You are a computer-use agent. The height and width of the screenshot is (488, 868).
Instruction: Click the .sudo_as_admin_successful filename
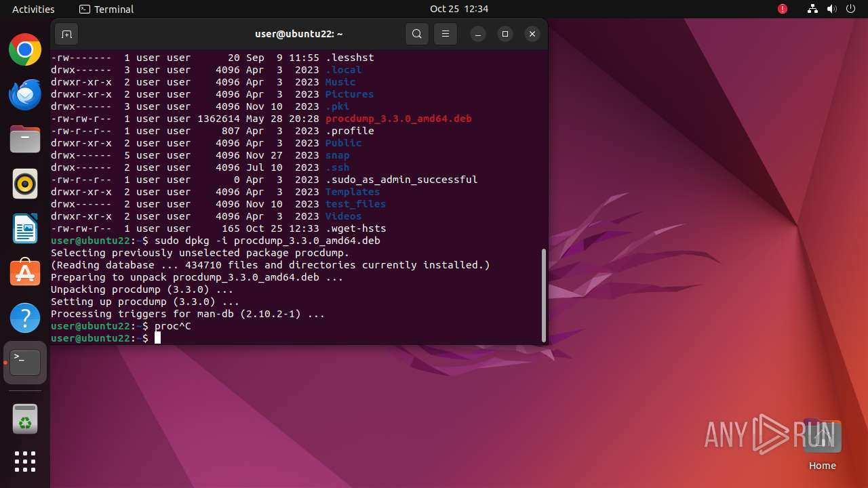coord(401,180)
